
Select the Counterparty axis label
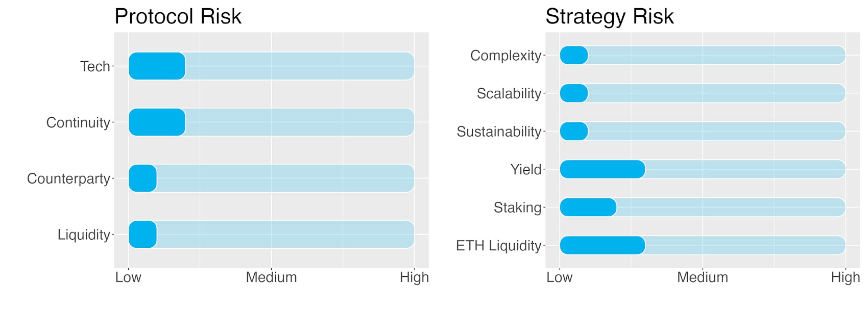(x=68, y=179)
